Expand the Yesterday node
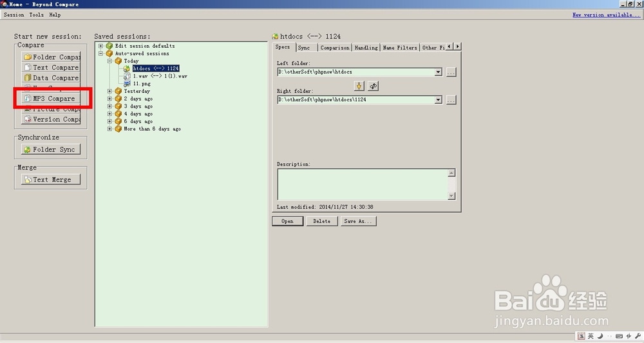644x343 pixels. pyautogui.click(x=109, y=92)
